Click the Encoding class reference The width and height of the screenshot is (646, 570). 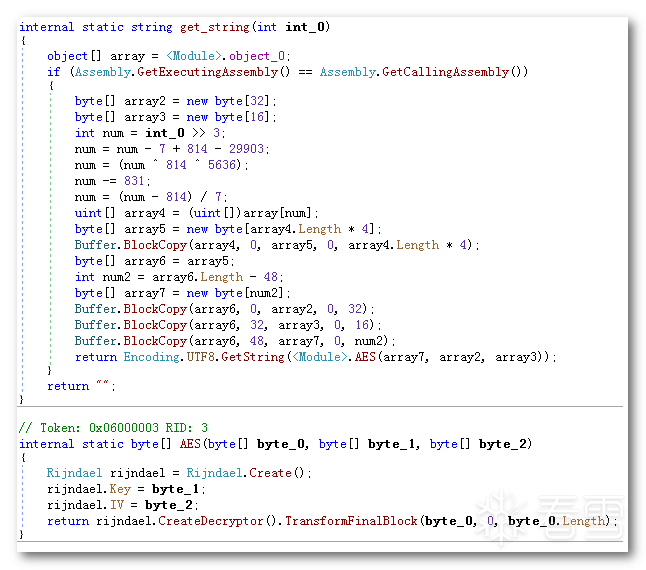pos(151,357)
